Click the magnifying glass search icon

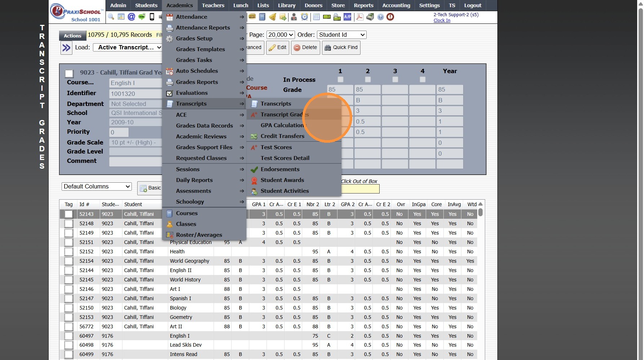coord(111,17)
